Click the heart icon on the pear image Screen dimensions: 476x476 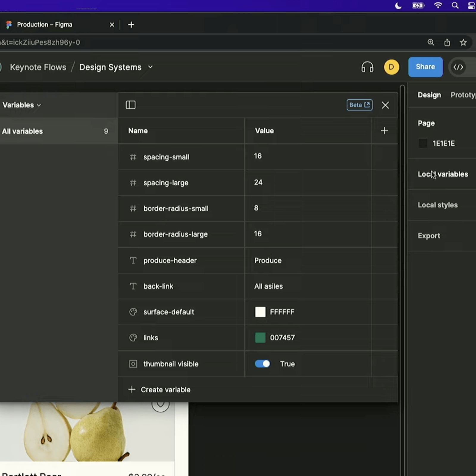point(161,405)
